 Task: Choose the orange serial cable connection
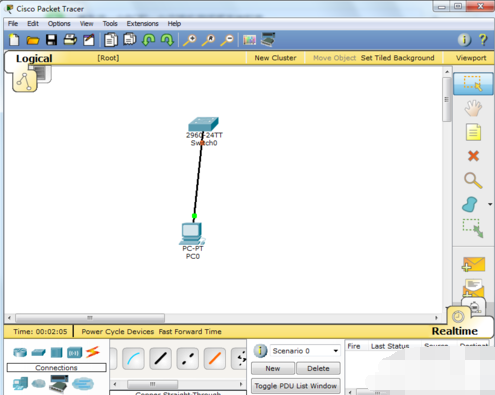pyautogui.click(x=215, y=359)
